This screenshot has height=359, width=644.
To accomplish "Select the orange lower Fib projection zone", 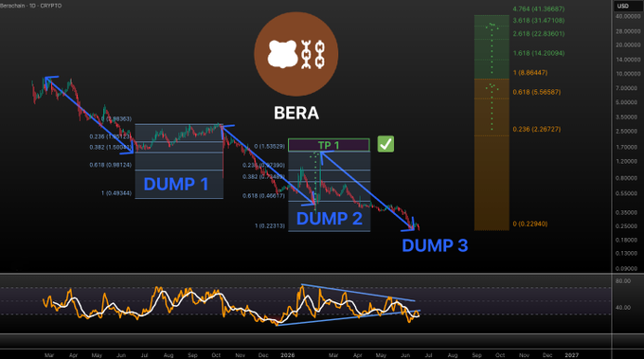I will coord(492,154).
